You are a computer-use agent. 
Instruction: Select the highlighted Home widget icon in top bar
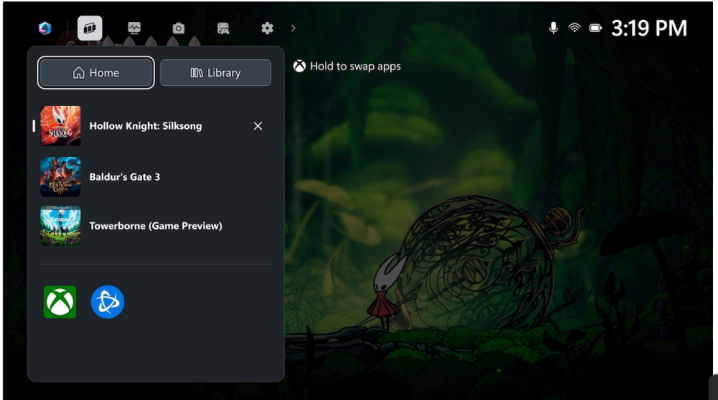click(90, 28)
